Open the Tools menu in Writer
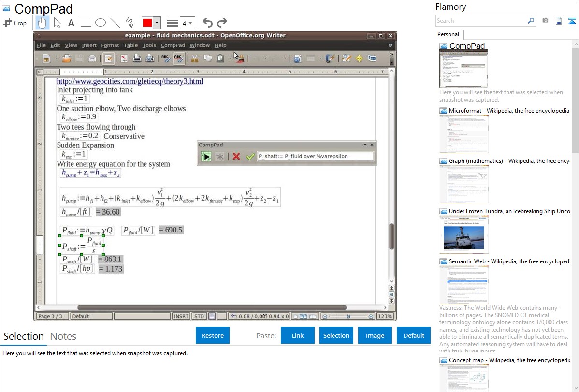This screenshot has width=579, height=392. (x=149, y=45)
